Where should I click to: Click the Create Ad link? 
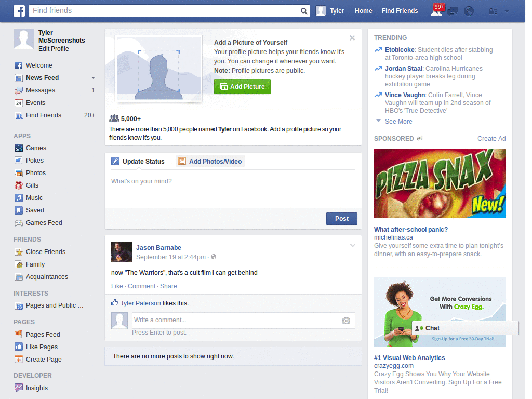491,139
